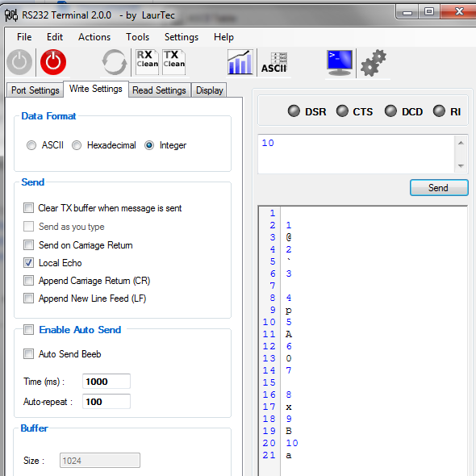Click the down arrow of the send box scrollbar
The image size is (476, 476).
tap(461, 165)
